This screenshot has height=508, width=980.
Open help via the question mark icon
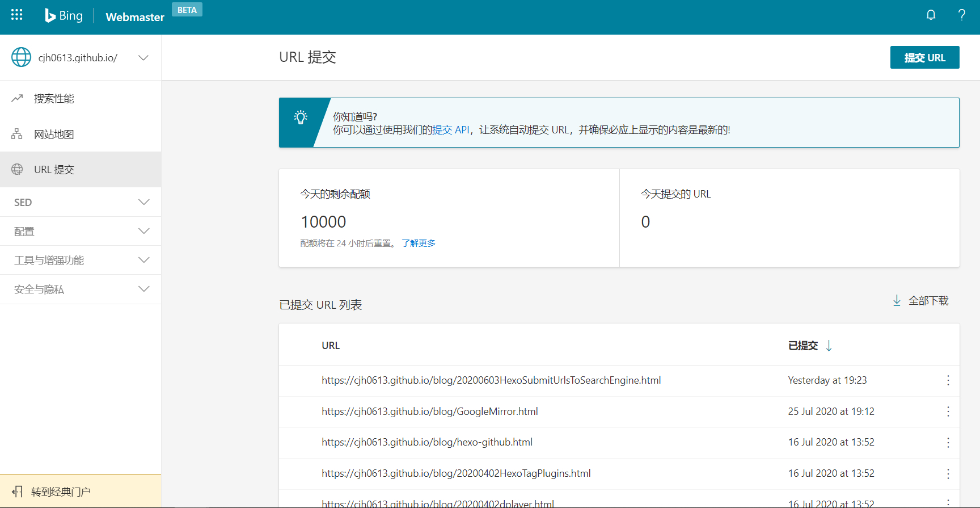pos(961,15)
